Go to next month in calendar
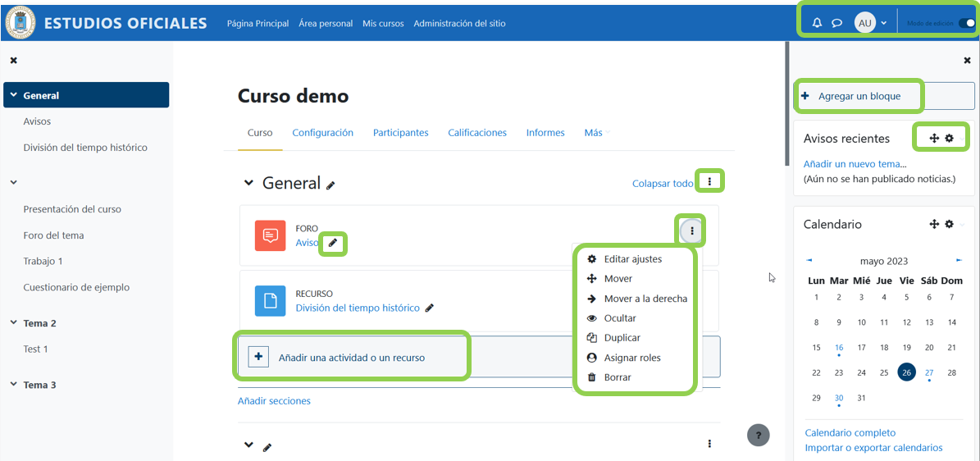The width and height of the screenshot is (980, 461). [959, 259]
